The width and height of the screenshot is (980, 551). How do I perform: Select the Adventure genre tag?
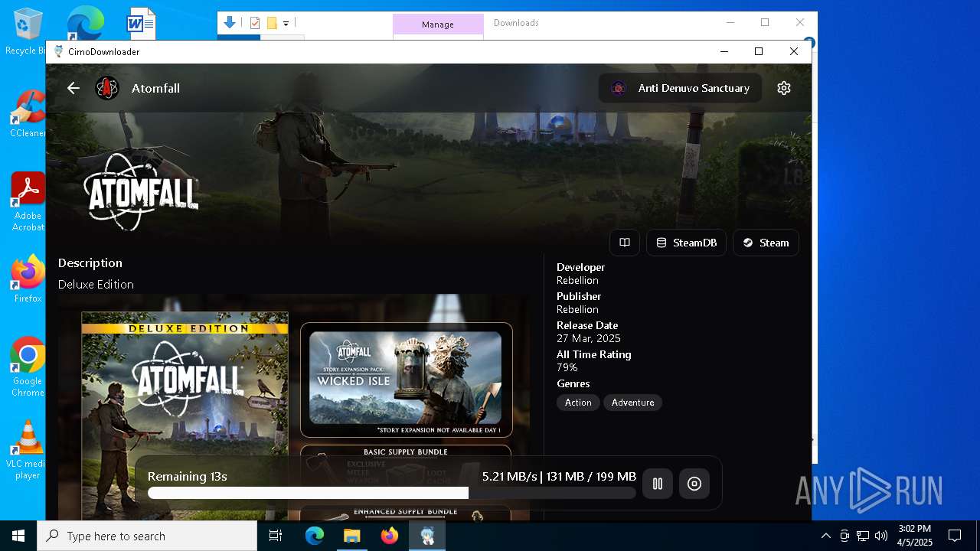coord(632,403)
